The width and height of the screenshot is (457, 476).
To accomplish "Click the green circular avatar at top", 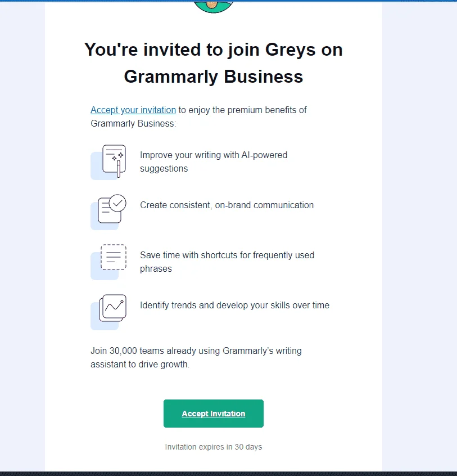I will tap(214, 7).
